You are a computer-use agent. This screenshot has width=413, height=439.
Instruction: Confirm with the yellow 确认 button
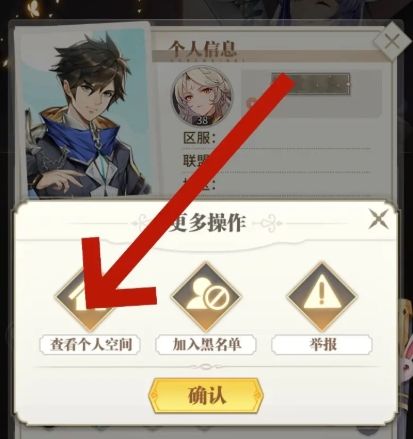206,395
